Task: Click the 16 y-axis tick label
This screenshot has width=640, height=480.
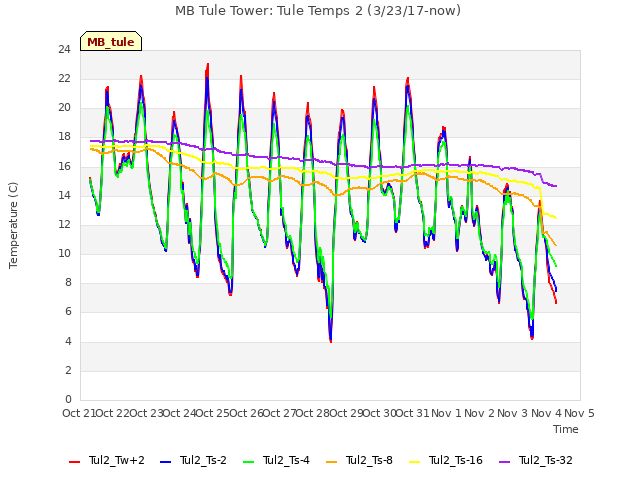Action: [x=64, y=167]
